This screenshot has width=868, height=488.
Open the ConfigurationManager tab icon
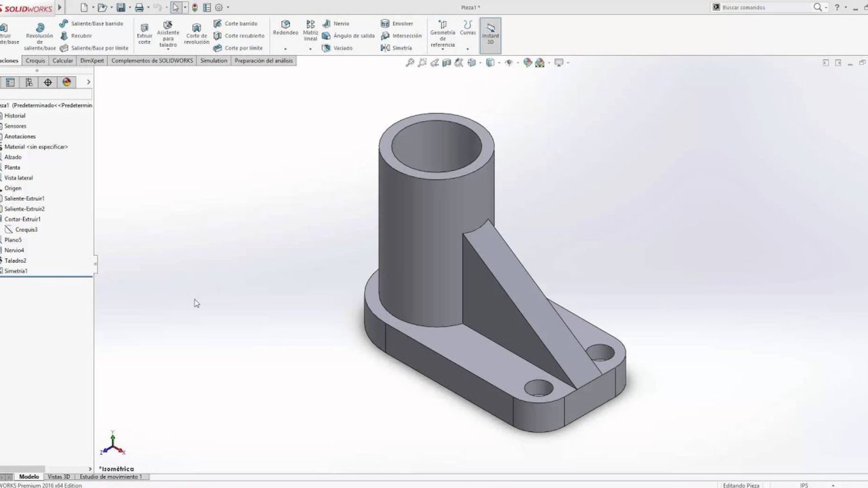(x=29, y=82)
